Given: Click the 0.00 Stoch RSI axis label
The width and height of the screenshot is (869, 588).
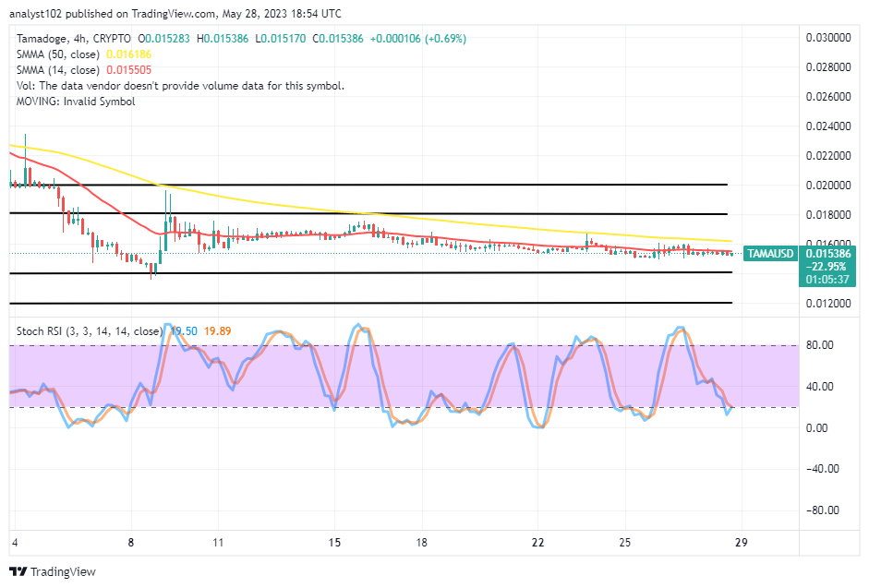Looking at the screenshot, I should click(816, 427).
